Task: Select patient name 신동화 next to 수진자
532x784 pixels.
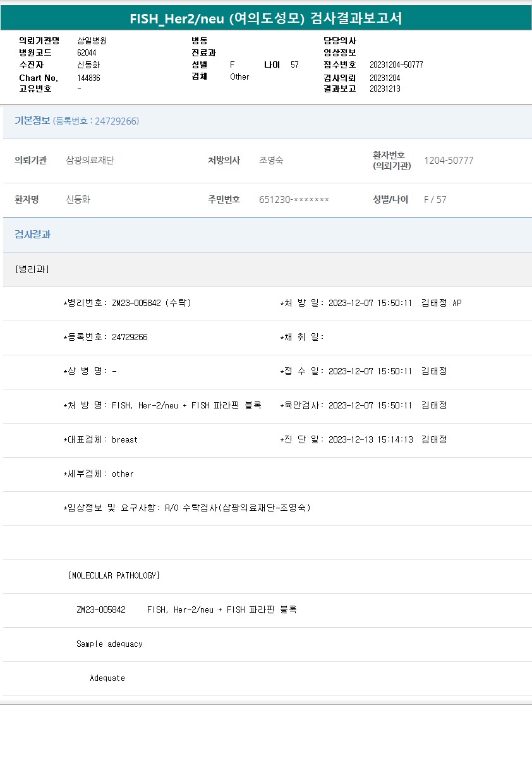Action: pos(88,64)
